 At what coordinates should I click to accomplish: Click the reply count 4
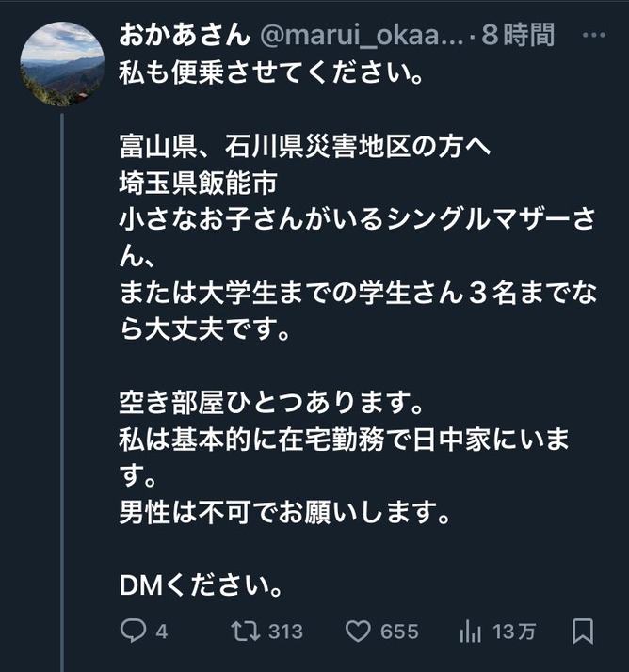pyautogui.click(x=161, y=632)
